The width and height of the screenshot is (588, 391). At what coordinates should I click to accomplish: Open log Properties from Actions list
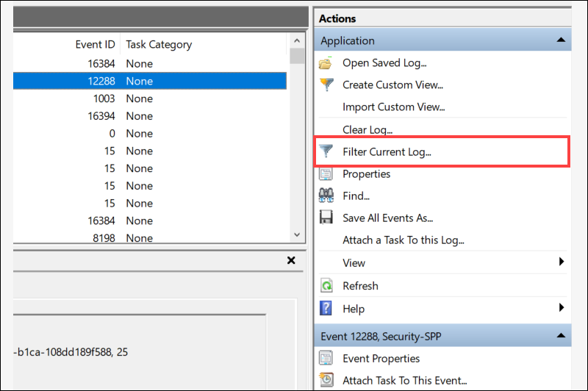pyautogui.click(x=366, y=174)
